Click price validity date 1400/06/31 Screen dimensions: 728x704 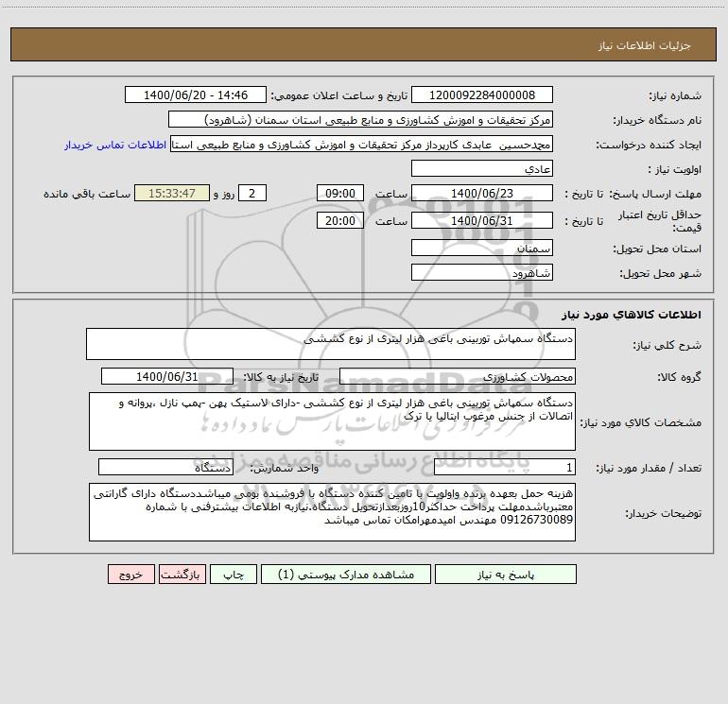point(482,220)
